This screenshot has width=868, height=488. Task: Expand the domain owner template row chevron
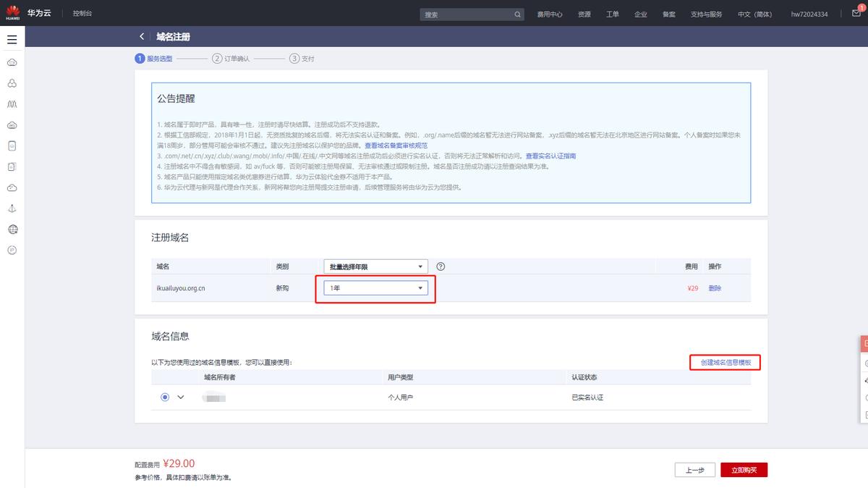tap(181, 397)
